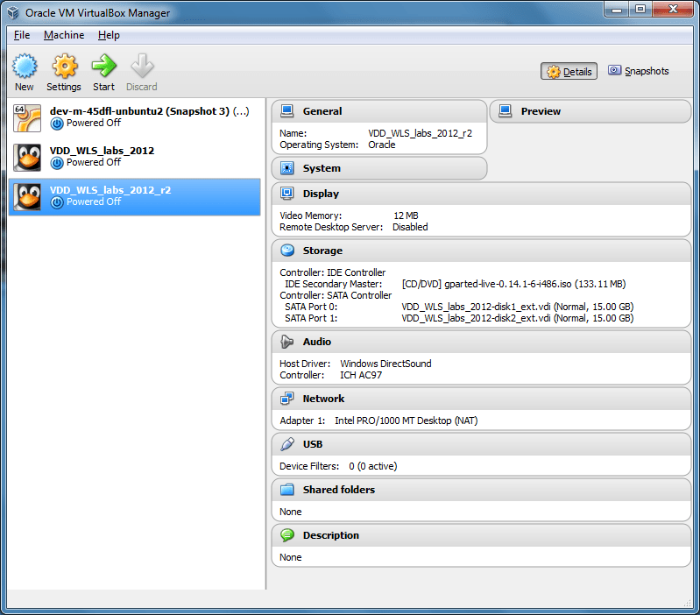This screenshot has height=615, width=700.
Task: Collapse the Description section header
Action: [481, 535]
